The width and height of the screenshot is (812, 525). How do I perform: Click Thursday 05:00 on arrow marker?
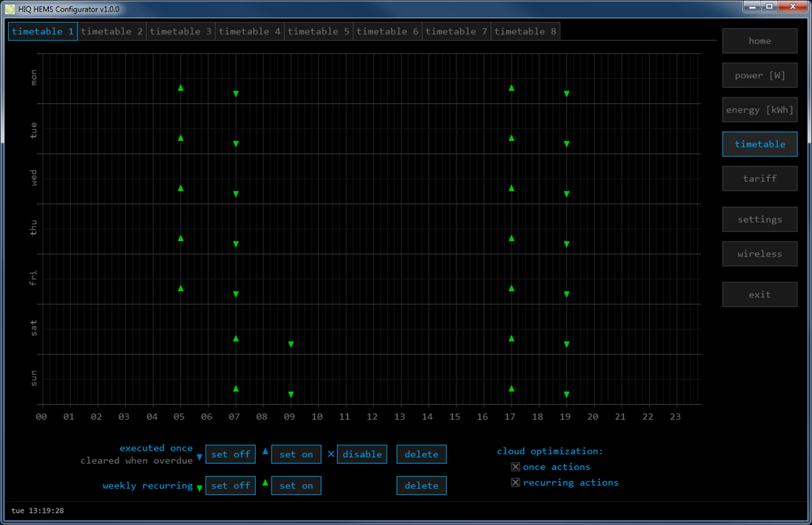pos(181,238)
